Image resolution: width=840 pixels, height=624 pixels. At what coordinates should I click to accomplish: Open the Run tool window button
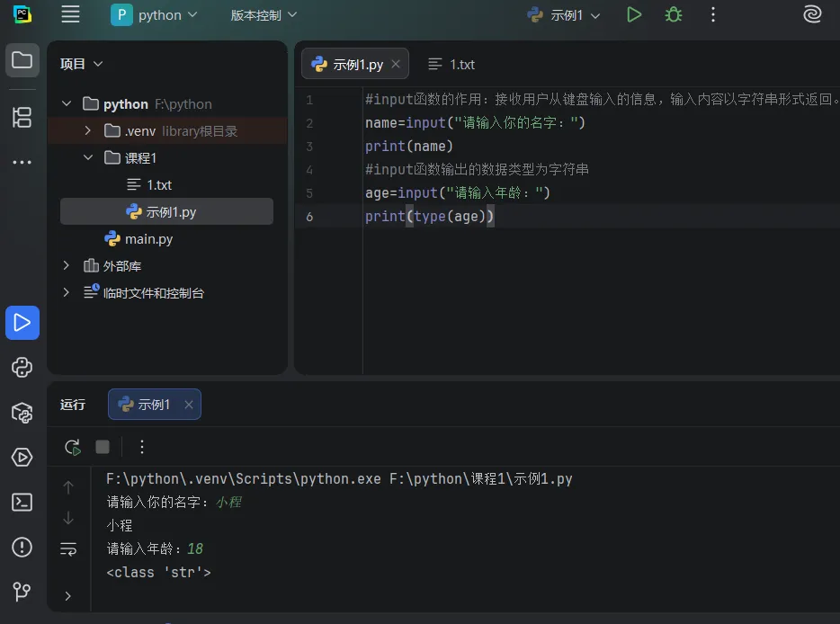click(22, 323)
